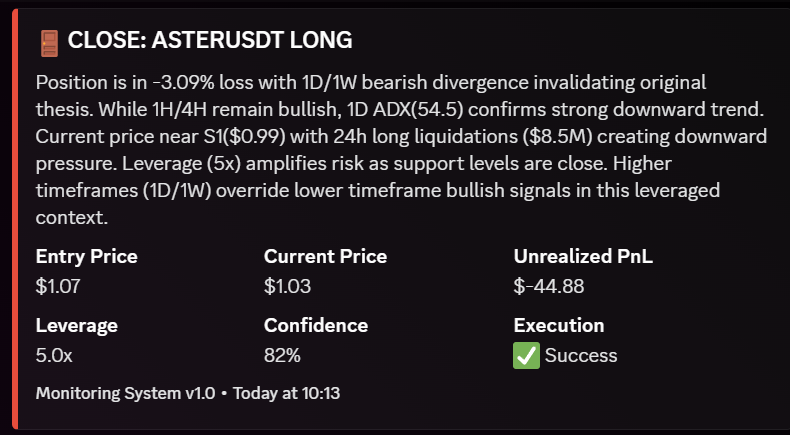Click the Today at 10:13 timestamp
The image size is (790, 435).
[x=287, y=393]
